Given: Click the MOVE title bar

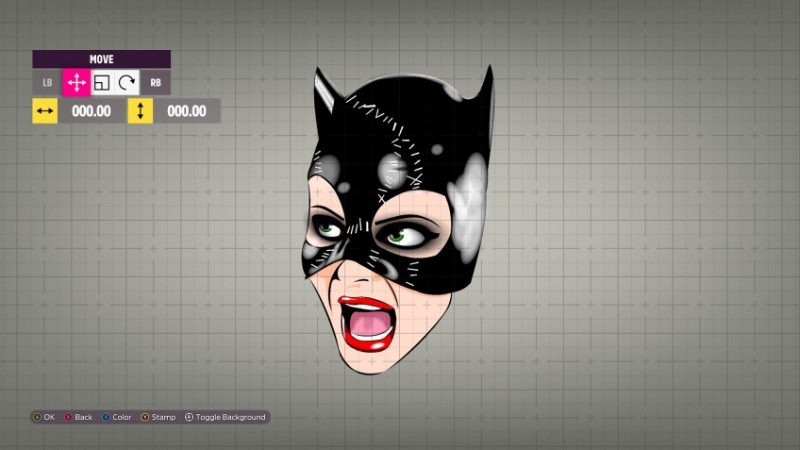Looking at the screenshot, I should pos(101,59).
